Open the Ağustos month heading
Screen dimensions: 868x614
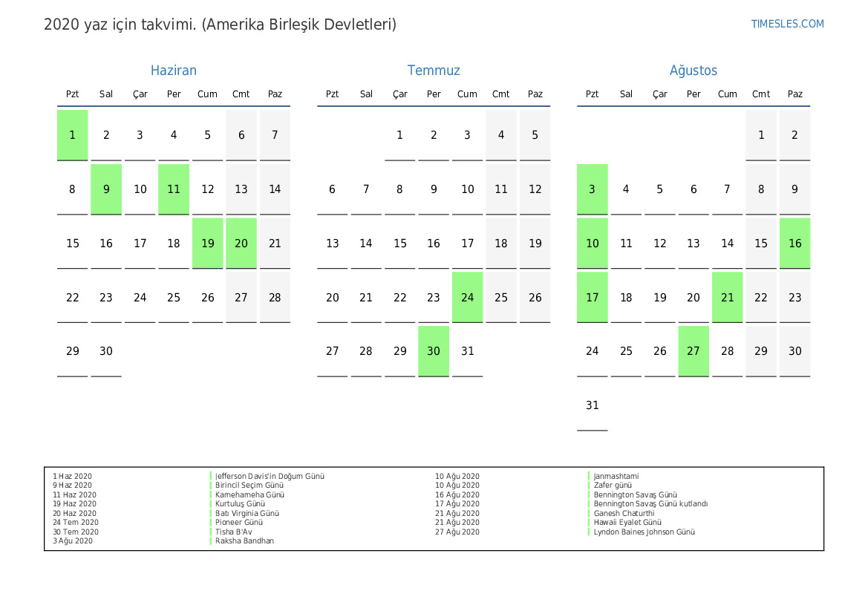click(694, 71)
